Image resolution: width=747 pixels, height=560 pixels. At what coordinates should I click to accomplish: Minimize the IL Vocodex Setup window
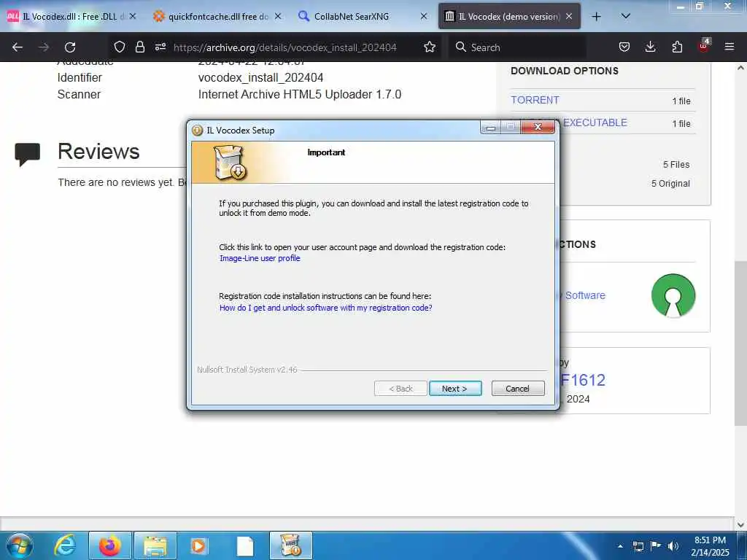[x=491, y=127]
